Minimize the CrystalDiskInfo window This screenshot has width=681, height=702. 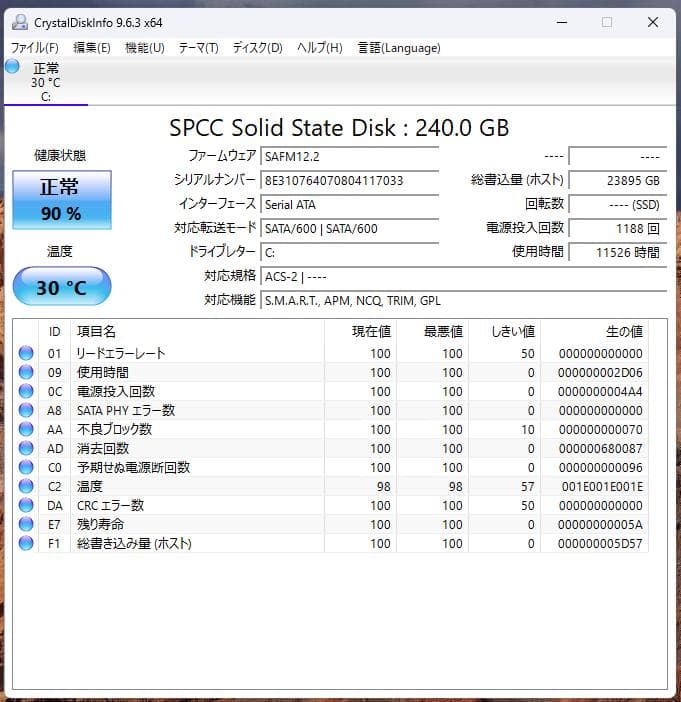tap(562, 22)
